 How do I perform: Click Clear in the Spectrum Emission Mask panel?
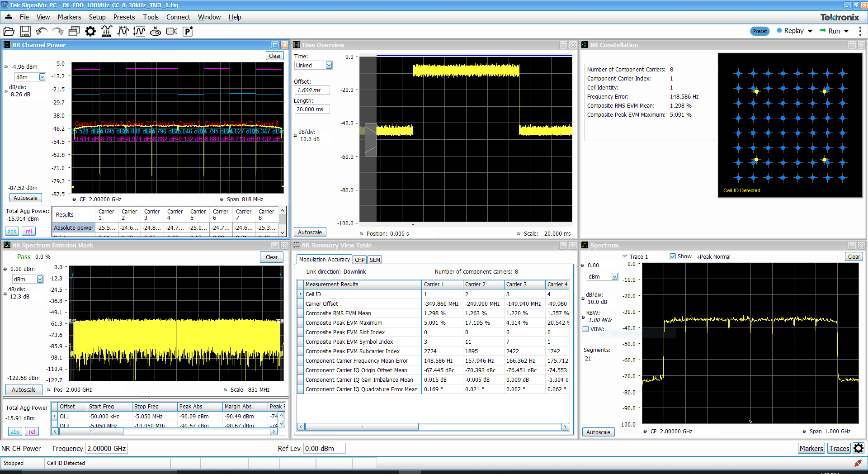point(271,257)
